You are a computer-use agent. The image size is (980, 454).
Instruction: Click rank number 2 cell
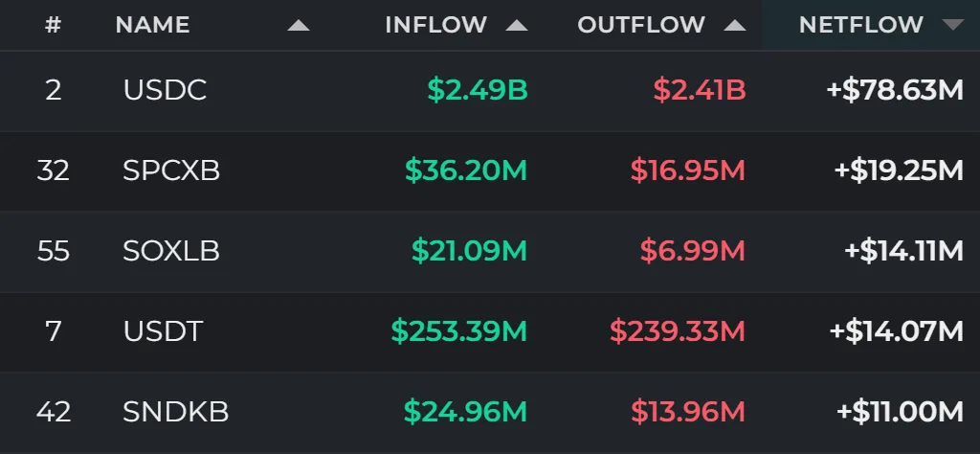(x=54, y=91)
